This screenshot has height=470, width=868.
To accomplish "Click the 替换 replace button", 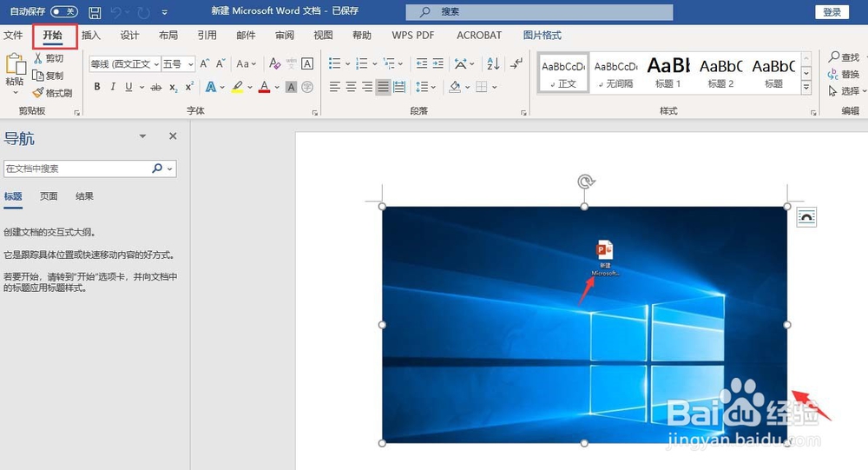I will tap(845, 74).
